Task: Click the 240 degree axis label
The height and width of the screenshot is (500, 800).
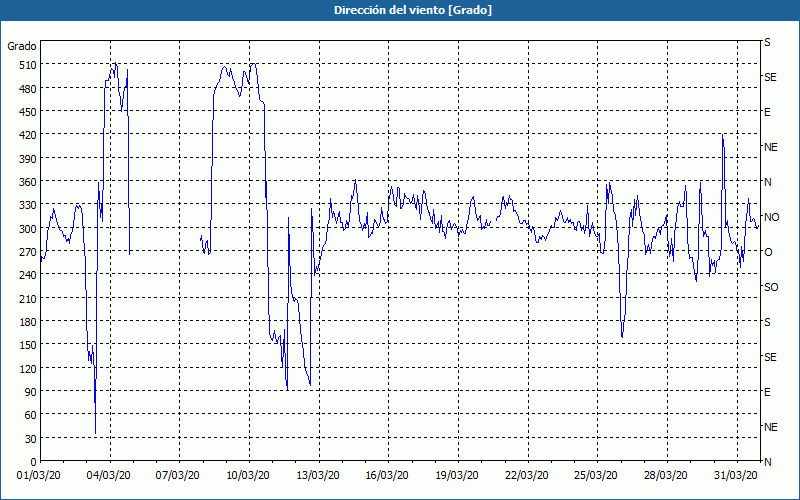Action: (x=28, y=276)
